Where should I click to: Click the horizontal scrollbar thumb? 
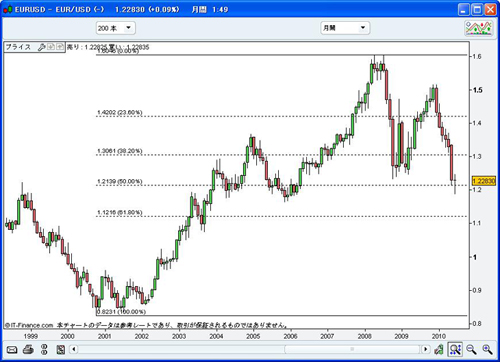point(352,349)
